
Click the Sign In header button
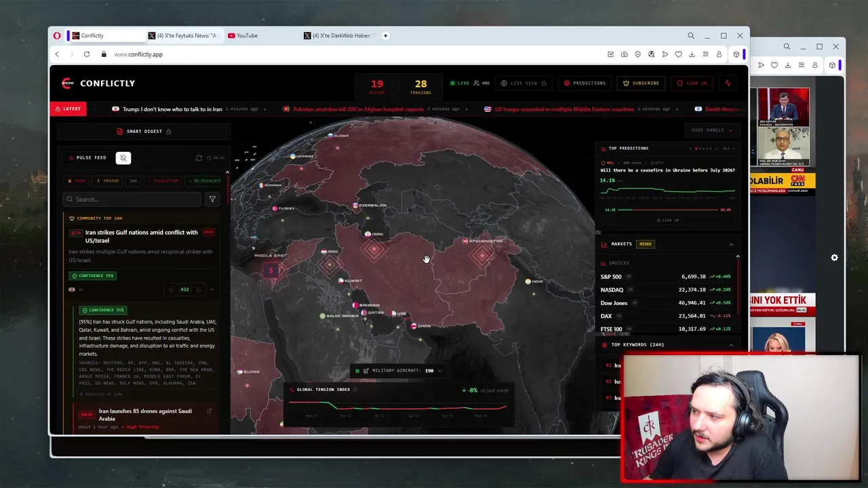(692, 83)
